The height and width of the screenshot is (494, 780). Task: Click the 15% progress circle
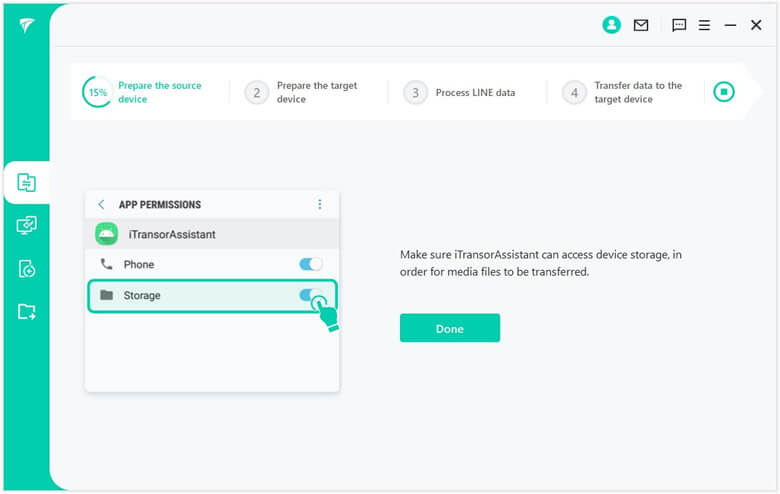tap(97, 92)
